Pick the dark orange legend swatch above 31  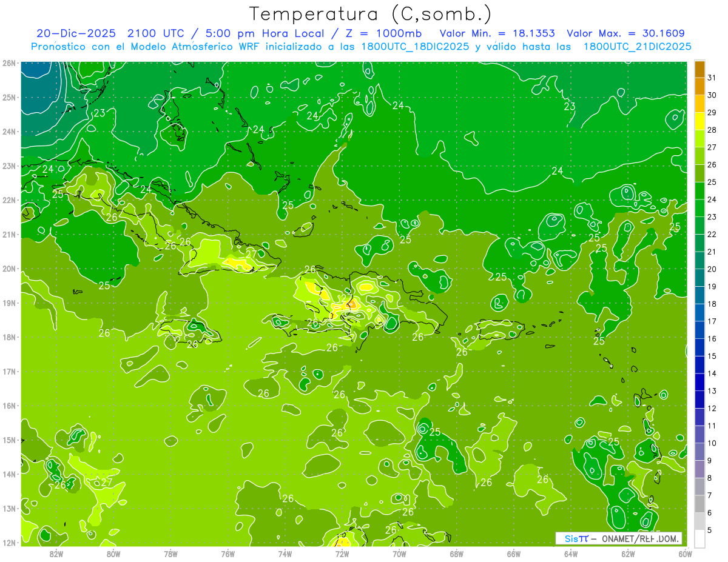coord(699,69)
